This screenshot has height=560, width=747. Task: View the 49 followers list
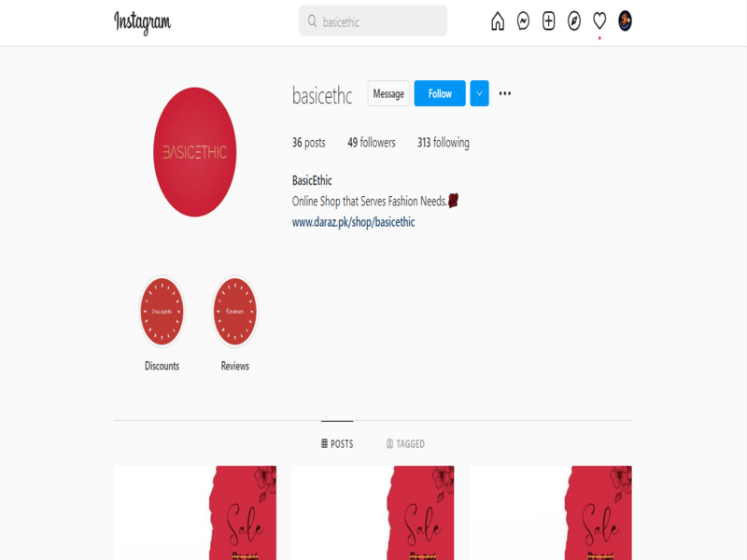point(372,143)
